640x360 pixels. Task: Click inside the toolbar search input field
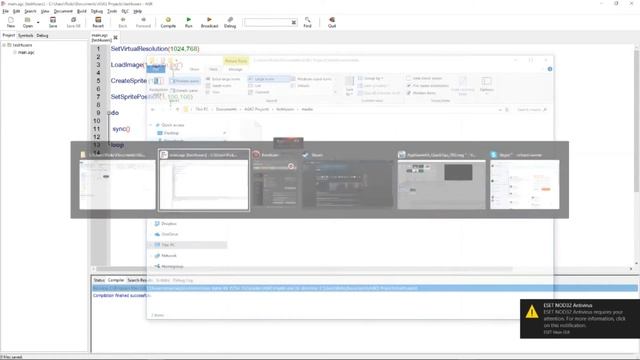tap(267, 22)
